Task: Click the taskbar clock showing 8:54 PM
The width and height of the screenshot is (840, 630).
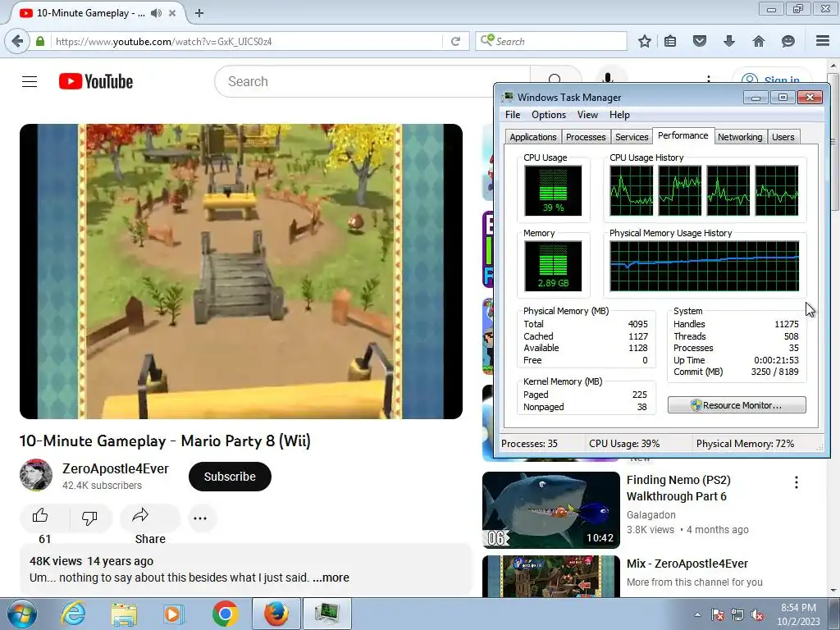Action: coord(798,614)
